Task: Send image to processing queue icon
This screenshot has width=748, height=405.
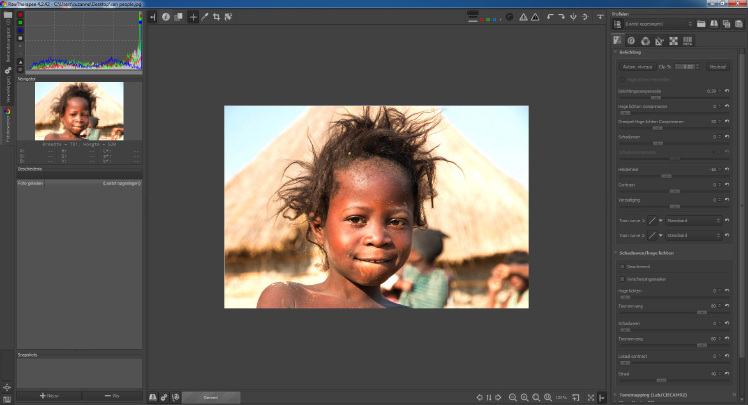Action: click(164, 397)
